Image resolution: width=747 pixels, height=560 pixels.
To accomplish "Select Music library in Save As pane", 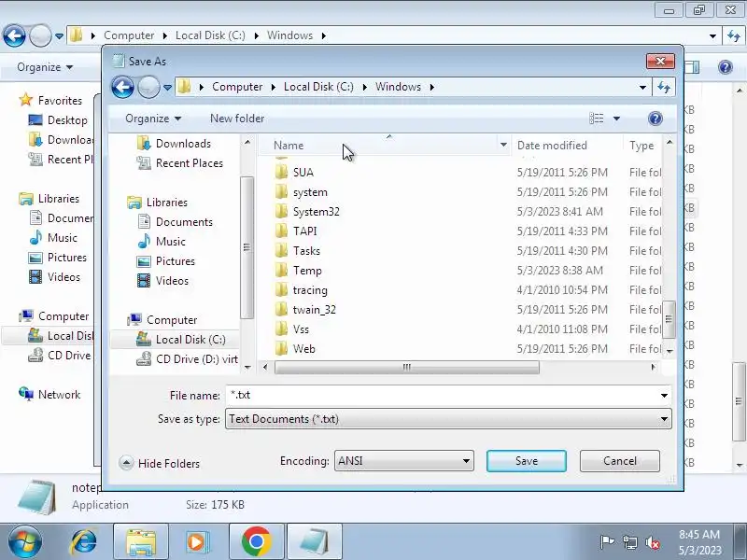I will (x=170, y=242).
